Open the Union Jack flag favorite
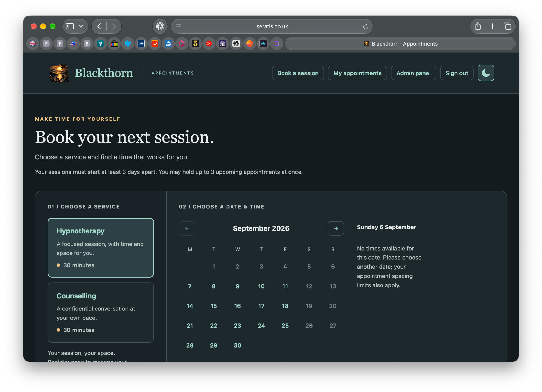Screen dimensions: 542x392 pyautogui.click(x=33, y=44)
